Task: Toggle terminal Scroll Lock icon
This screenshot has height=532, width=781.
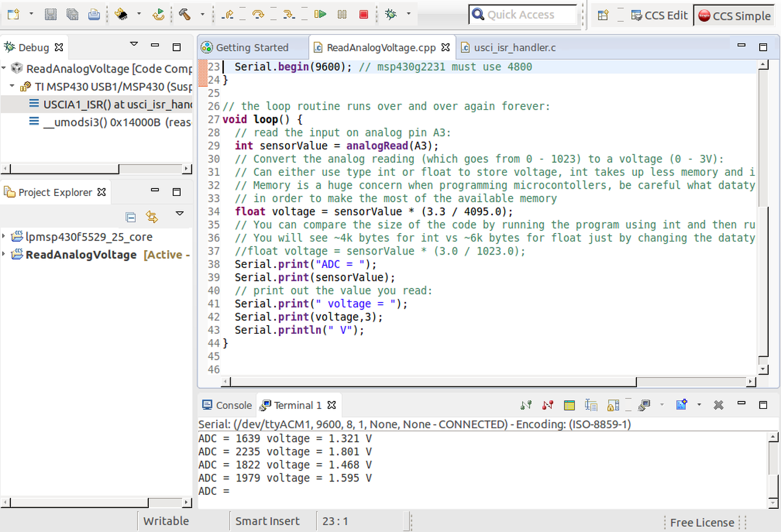Action: (x=613, y=405)
